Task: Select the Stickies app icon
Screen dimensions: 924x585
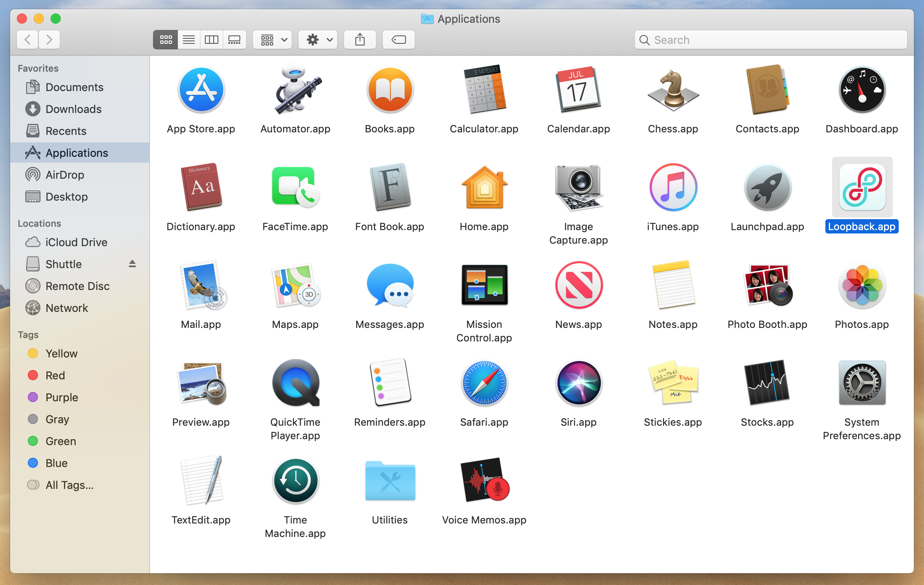Action: 673,383
